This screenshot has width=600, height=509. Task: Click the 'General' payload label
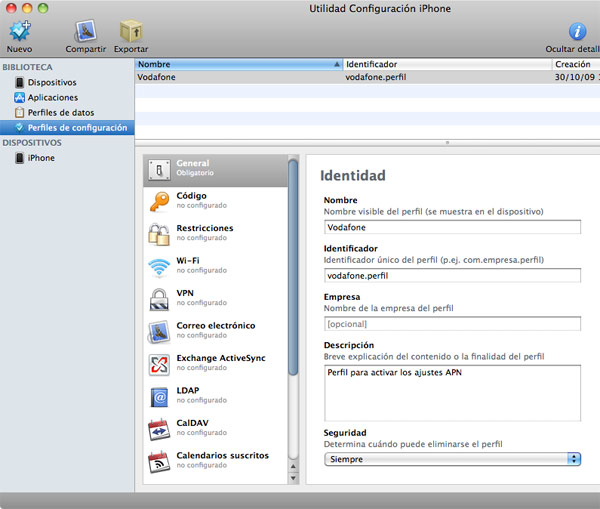192,163
